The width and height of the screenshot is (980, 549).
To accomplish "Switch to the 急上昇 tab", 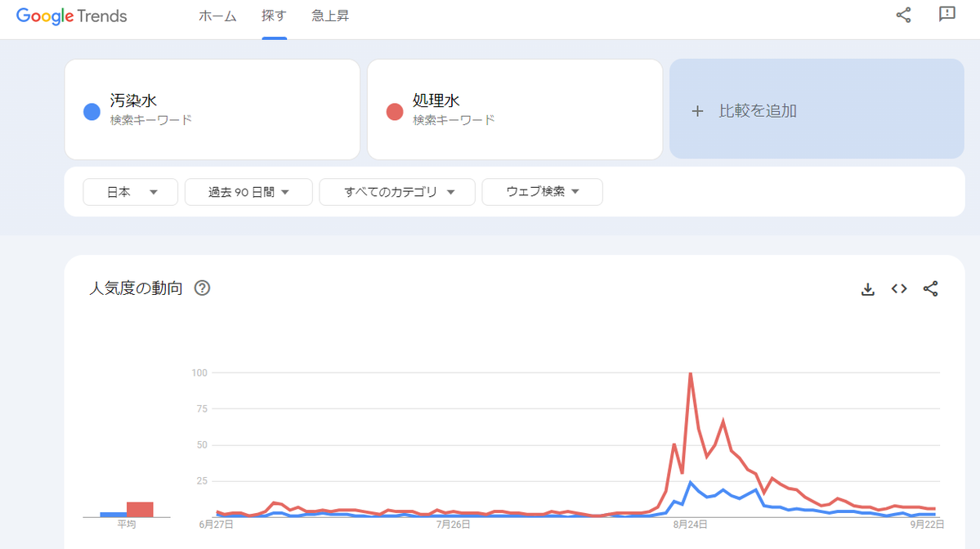I will pos(330,16).
